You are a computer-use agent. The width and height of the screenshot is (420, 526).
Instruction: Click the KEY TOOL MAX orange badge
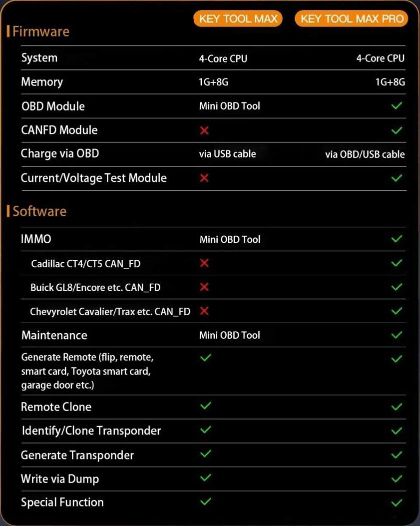[x=238, y=19]
